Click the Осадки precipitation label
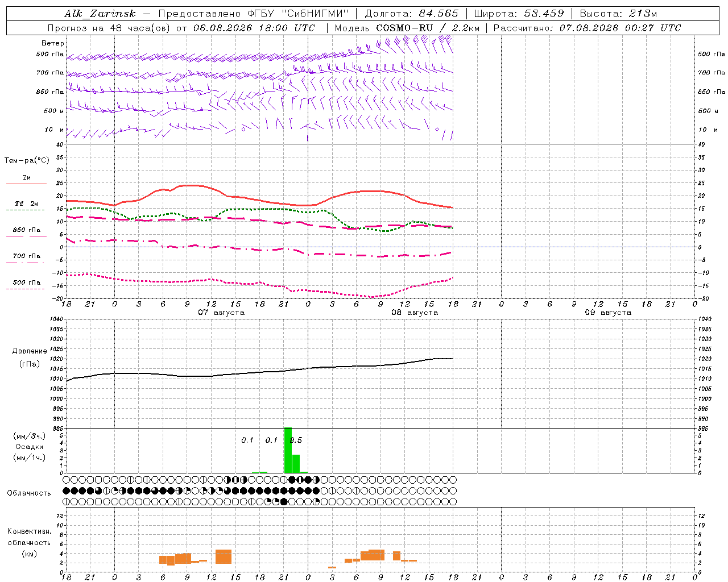Screen dimensions: 728x582 tap(30, 447)
